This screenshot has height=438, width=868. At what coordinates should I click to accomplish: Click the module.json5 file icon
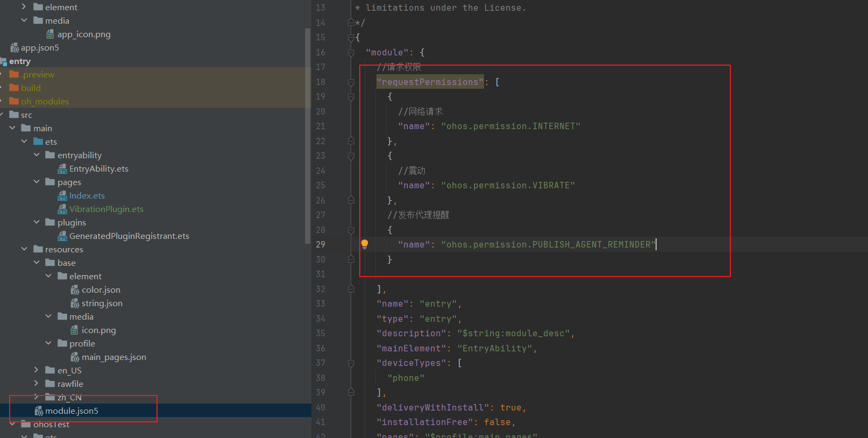39,411
